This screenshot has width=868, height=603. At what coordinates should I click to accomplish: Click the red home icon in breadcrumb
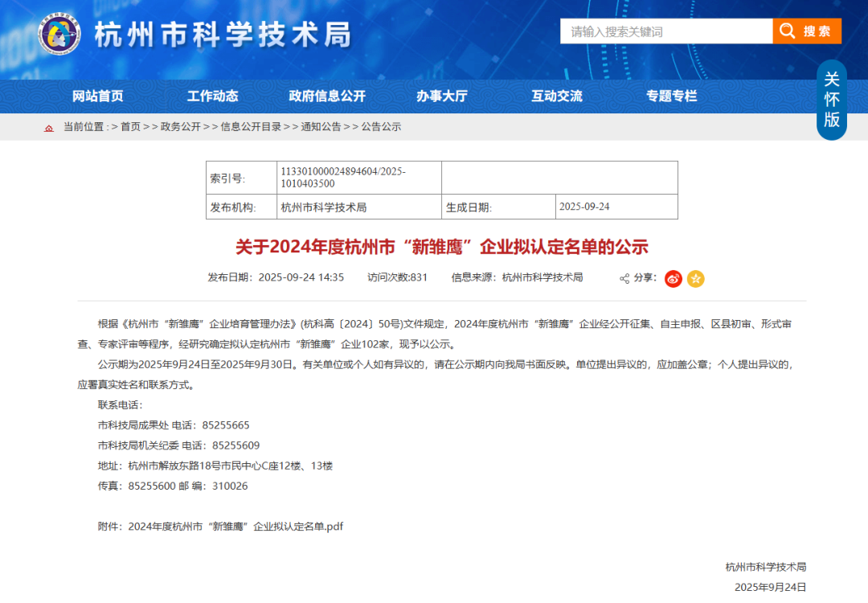point(49,127)
